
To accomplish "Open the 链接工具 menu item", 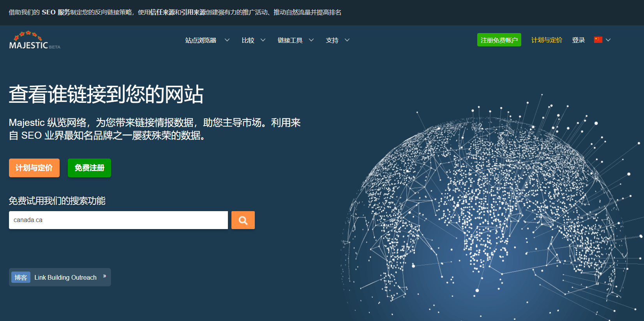I will 290,40.
